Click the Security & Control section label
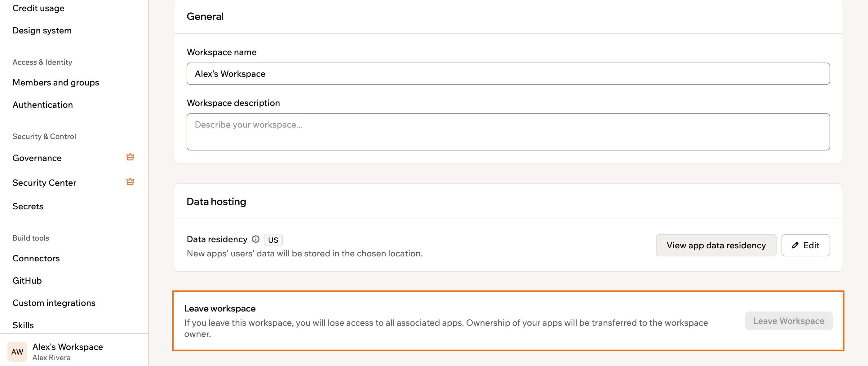Image resolution: width=868 pixels, height=366 pixels. coord(44,136)
